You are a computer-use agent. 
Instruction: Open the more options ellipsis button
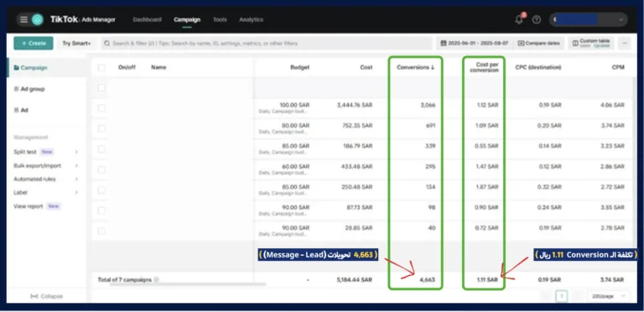(624, 43)
